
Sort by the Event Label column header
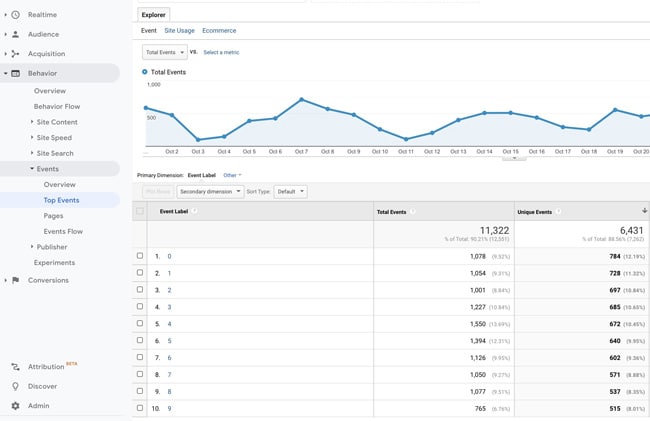tap(174, 211)
